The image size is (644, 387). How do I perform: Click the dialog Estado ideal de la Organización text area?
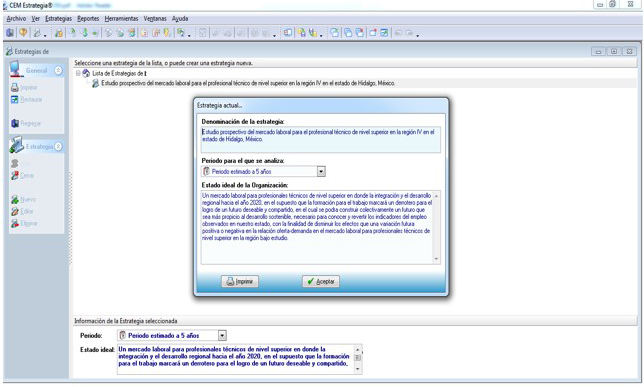coord(317,227)
